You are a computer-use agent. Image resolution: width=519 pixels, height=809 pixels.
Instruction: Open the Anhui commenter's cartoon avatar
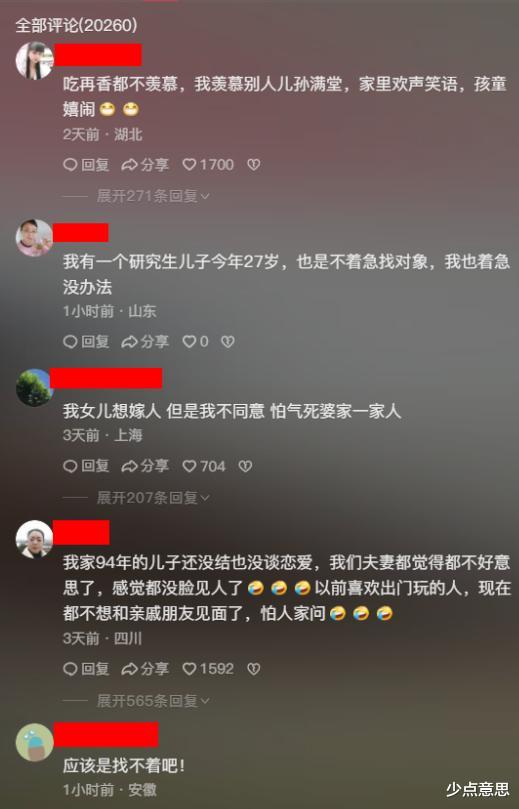(35, 742)
